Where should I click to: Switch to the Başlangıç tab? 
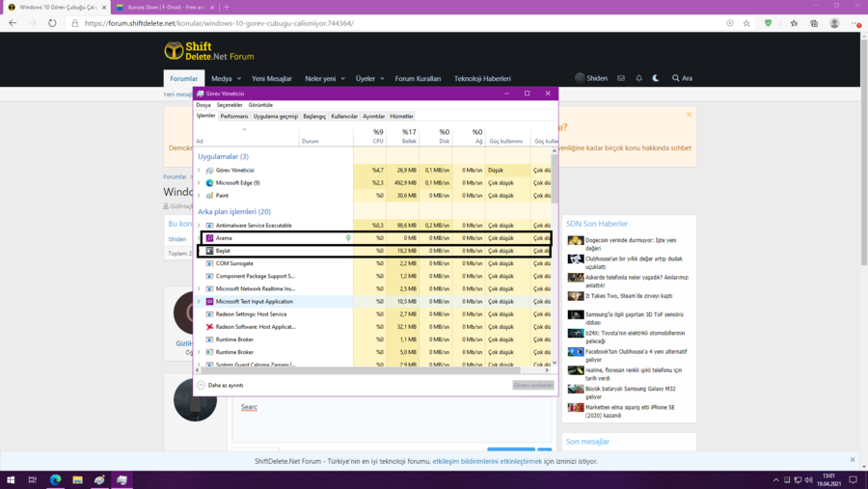314,117
